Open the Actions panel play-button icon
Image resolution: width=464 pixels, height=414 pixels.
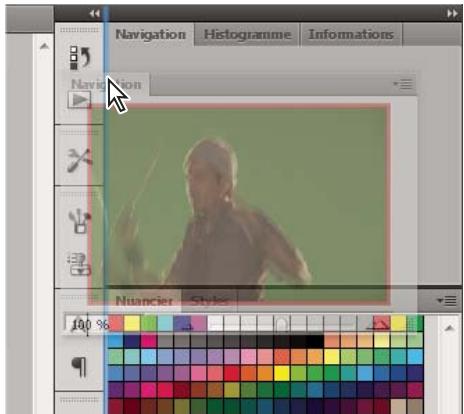[x=79, y=100]
